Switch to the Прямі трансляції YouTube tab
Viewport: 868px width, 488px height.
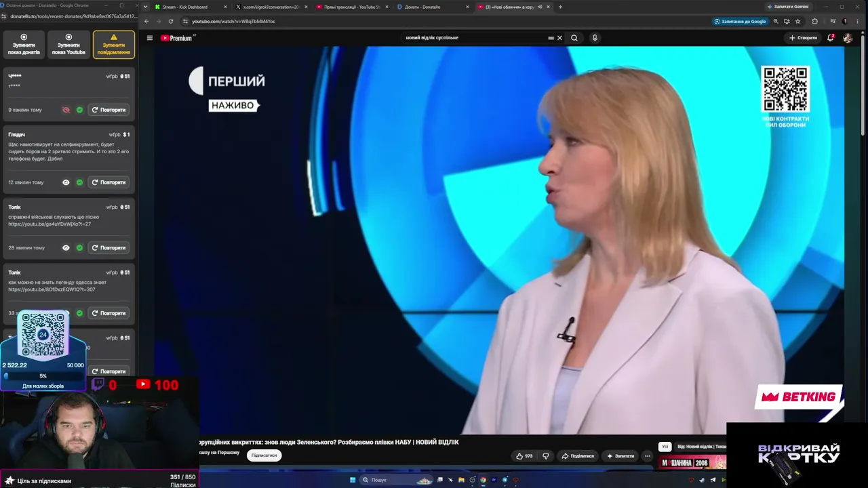coord(351,7)
